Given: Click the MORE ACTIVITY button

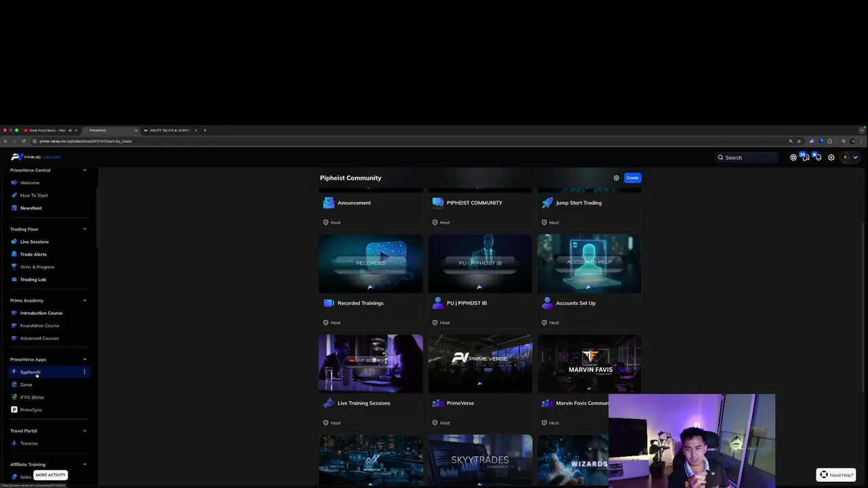Looking at the screenshot, I should (x=50, y=475).
